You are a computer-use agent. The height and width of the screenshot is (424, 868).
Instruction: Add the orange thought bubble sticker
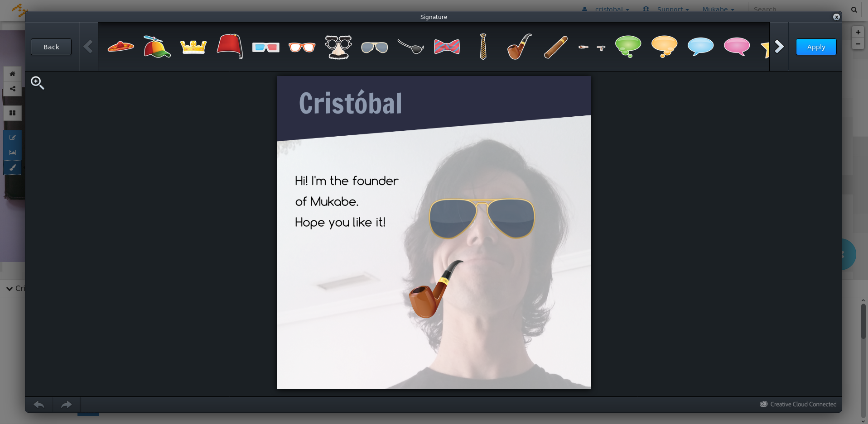665,46
